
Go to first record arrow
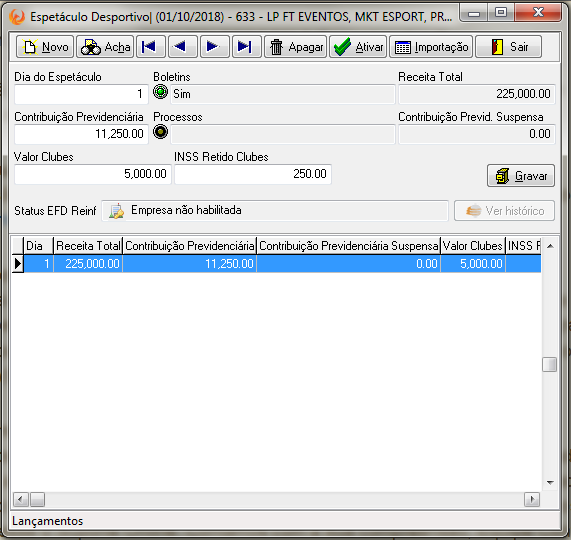click(x=151, y=47)
